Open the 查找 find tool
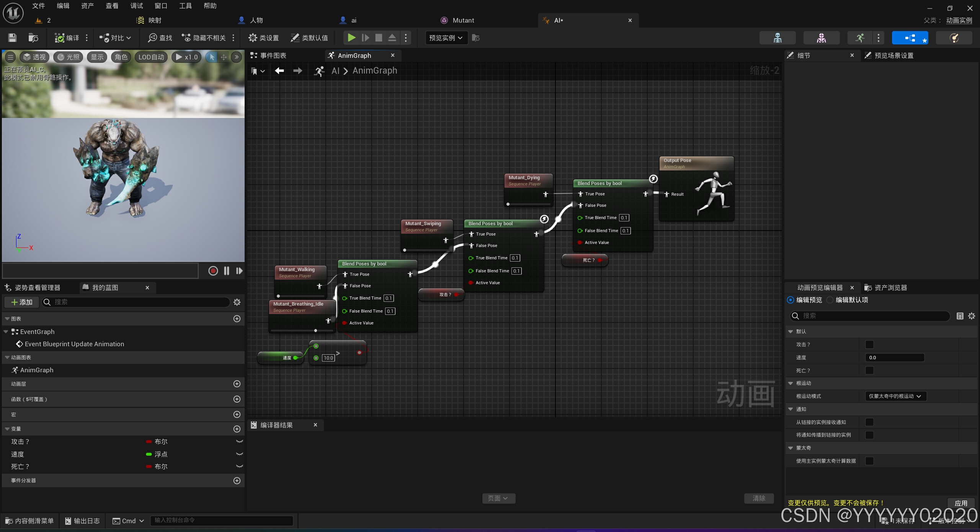Screen dimensions: 980x532 160,38
